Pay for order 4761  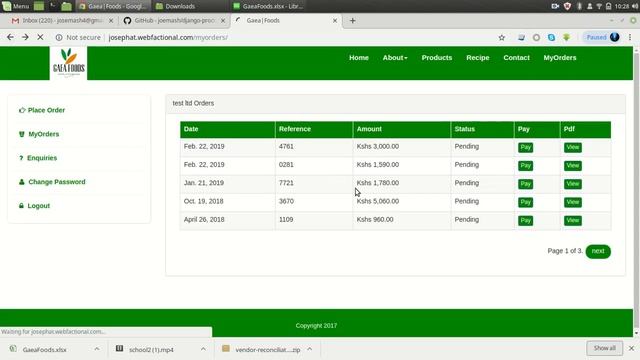tap(525, 147)
